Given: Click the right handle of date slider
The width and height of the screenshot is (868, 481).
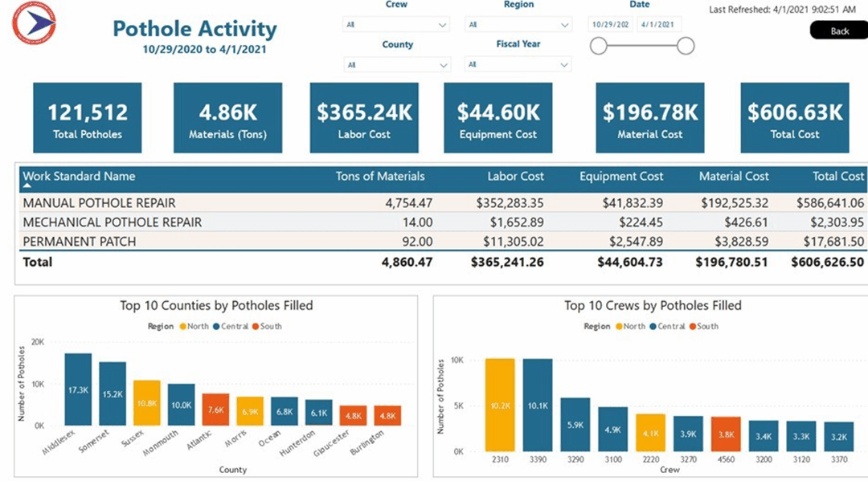Looking at the screenshot, I should point(686,47).
